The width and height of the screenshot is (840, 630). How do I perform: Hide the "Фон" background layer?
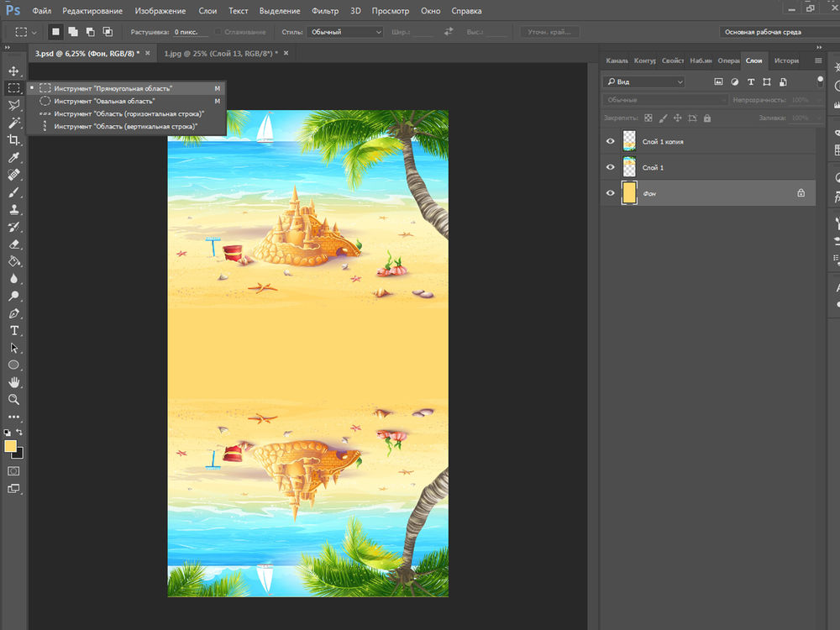[611, 192]
